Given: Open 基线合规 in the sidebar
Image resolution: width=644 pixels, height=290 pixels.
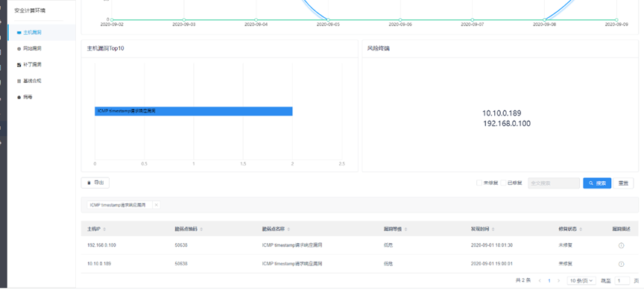Looking at the screenshot, I should [42, 81].
